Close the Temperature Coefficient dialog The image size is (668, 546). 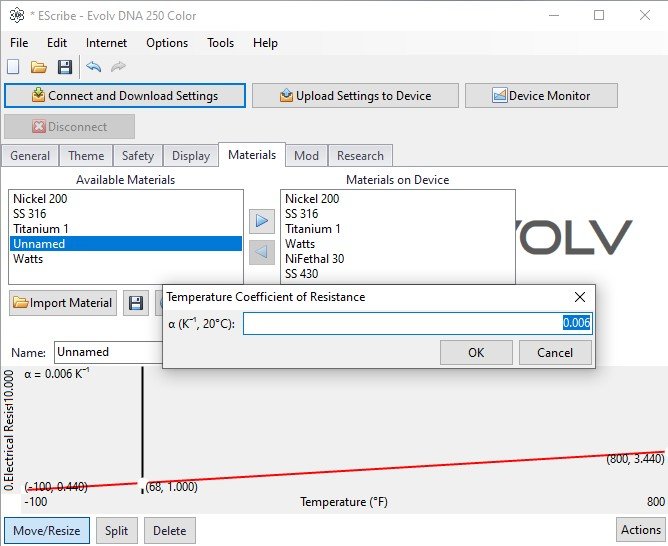[580, 297]
